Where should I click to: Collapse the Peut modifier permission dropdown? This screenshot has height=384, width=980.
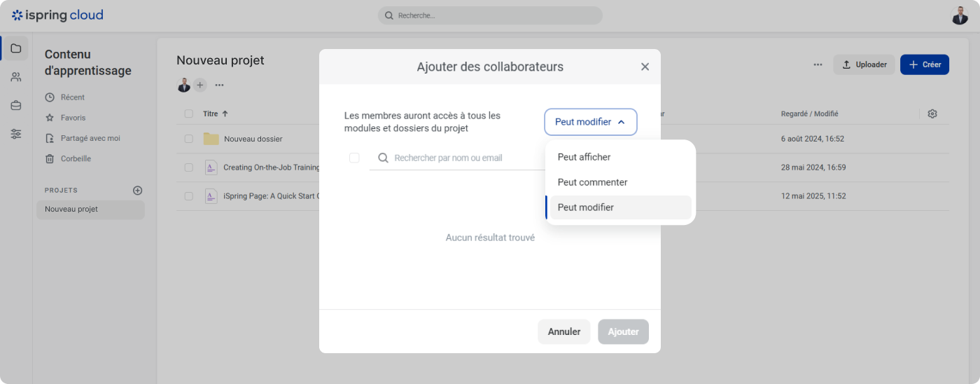590,122
